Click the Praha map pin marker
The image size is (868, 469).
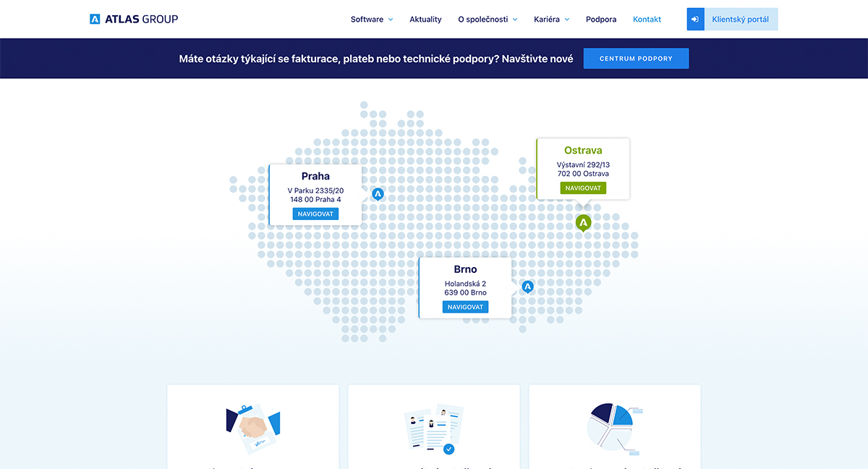[377, 193]
